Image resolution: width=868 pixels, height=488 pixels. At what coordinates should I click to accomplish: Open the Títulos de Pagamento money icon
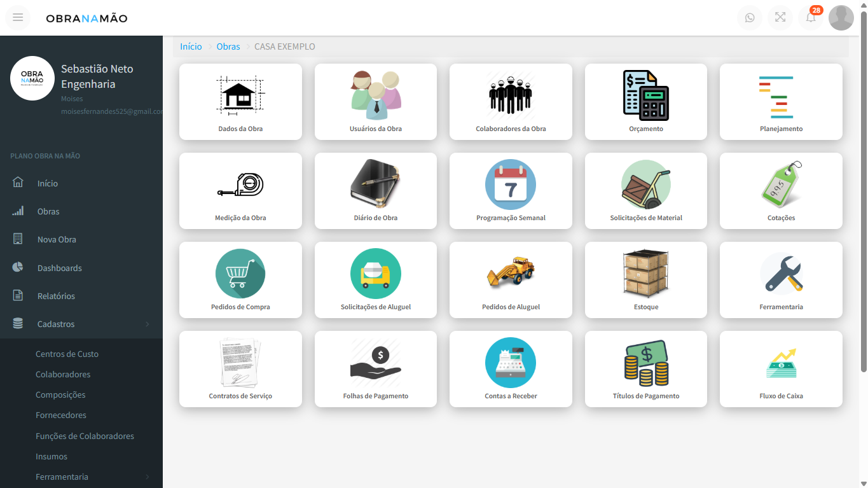pos(646,363)
